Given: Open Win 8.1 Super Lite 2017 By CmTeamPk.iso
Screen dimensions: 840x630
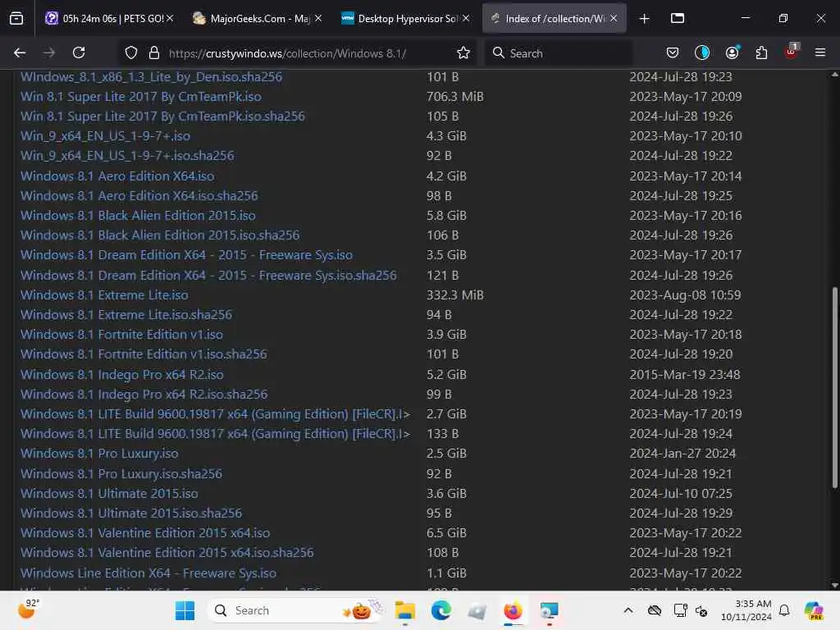Looking at the screenshot, I should pyautogui.click(x=141, y=97).
